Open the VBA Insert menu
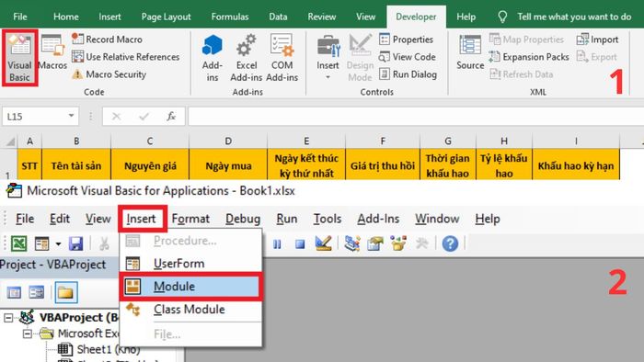Image resolution: width=644 pixels, height=362 pixels. [142, 219]
